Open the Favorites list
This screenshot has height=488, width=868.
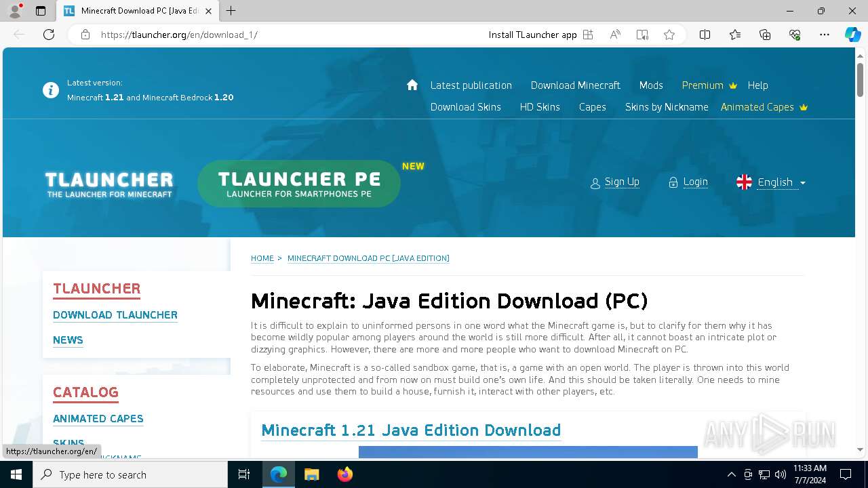pos(735,35)
